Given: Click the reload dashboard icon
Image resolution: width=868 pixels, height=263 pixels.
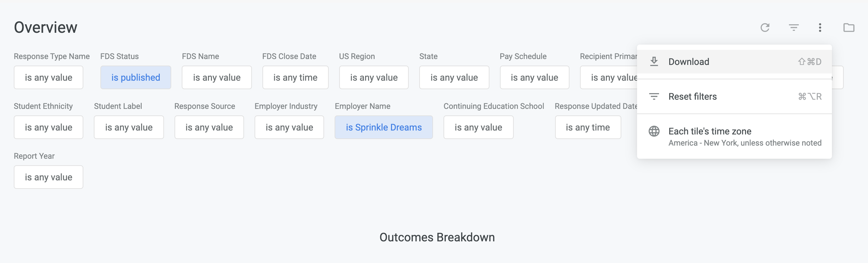Looking at the screenshot, I should [765, 27].
